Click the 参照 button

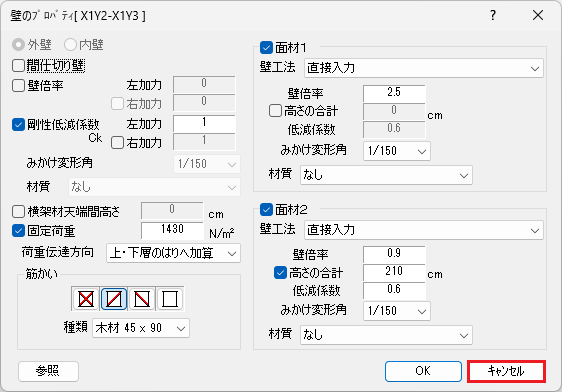pyautogui.click(x=48, y=371)
